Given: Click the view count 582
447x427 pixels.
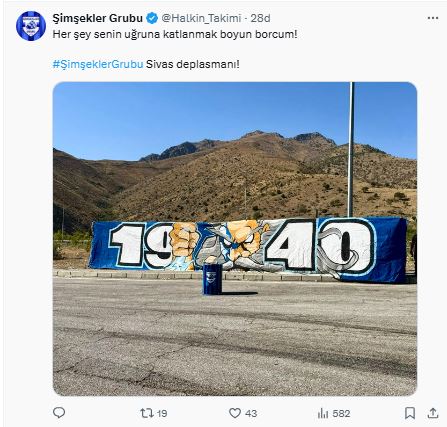Looking at the screenshot, I should [341, 414].
